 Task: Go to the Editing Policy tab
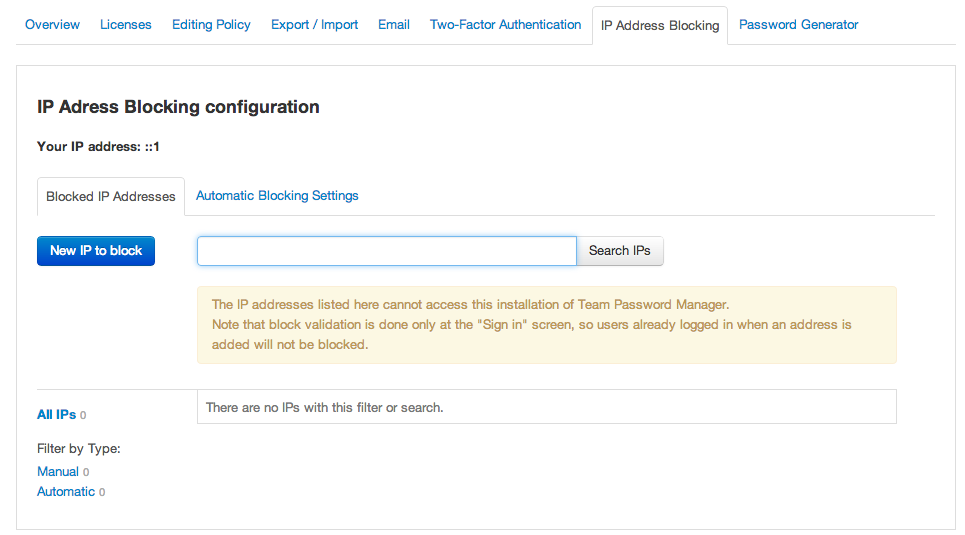pyautogui.click(x=211, y=25)
